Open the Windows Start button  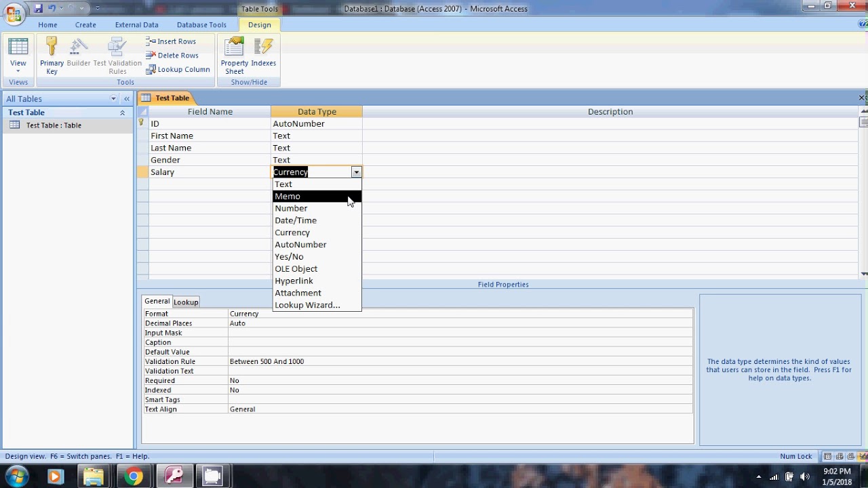tap(16, 476)
